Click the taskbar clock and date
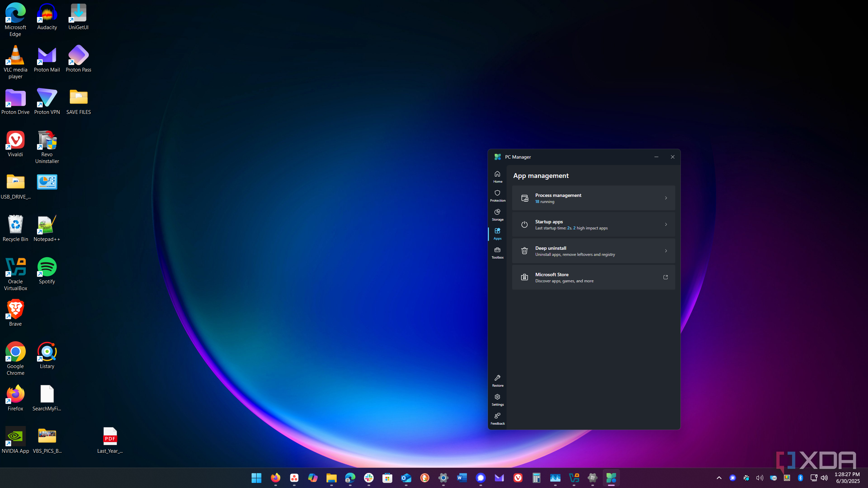 (x=847, y=478)
